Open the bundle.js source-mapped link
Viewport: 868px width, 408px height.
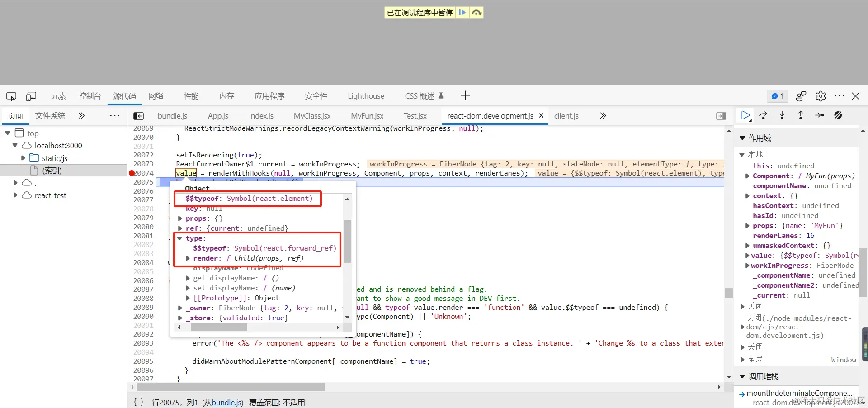pyautogui.click(x=227, y=402)
